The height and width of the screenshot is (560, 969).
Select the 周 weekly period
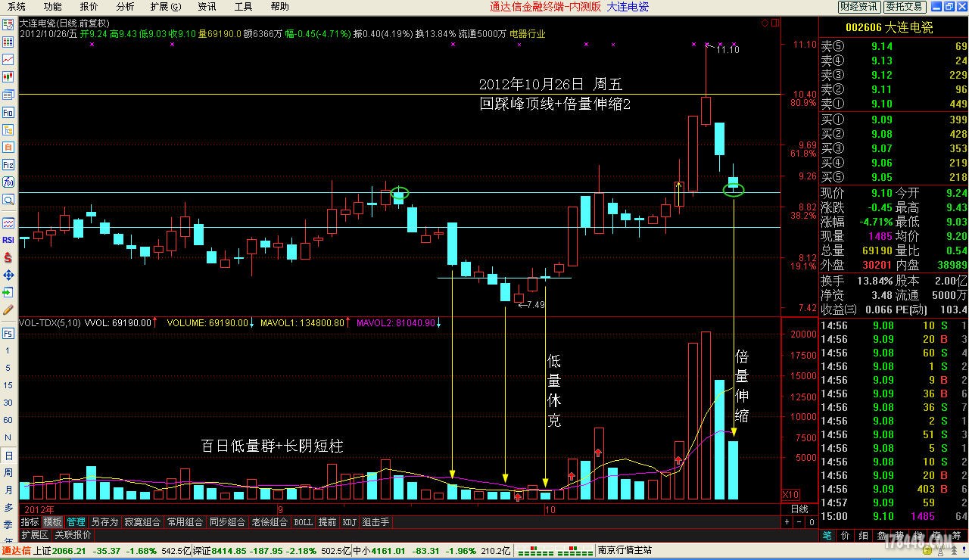click(8, 473)
